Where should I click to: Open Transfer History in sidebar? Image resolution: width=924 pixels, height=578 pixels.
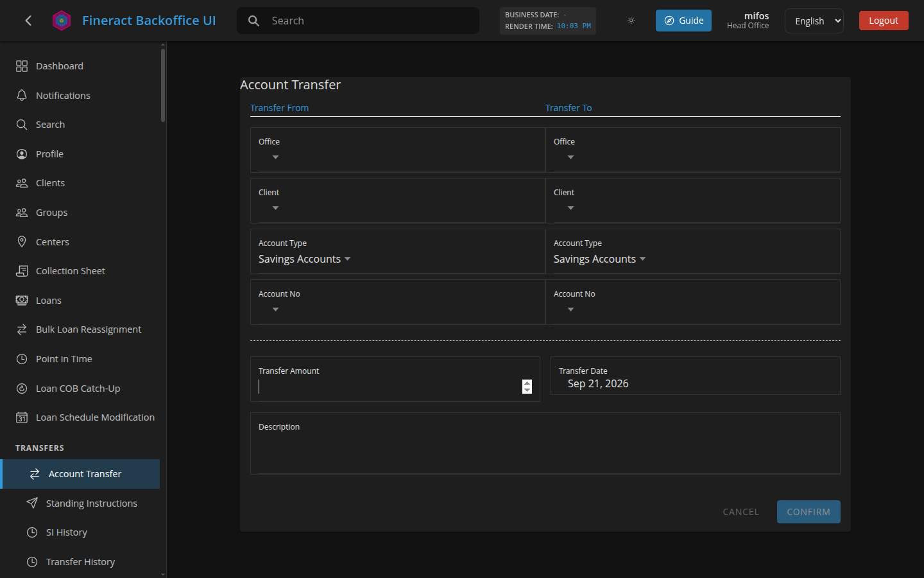pos(80,562)
